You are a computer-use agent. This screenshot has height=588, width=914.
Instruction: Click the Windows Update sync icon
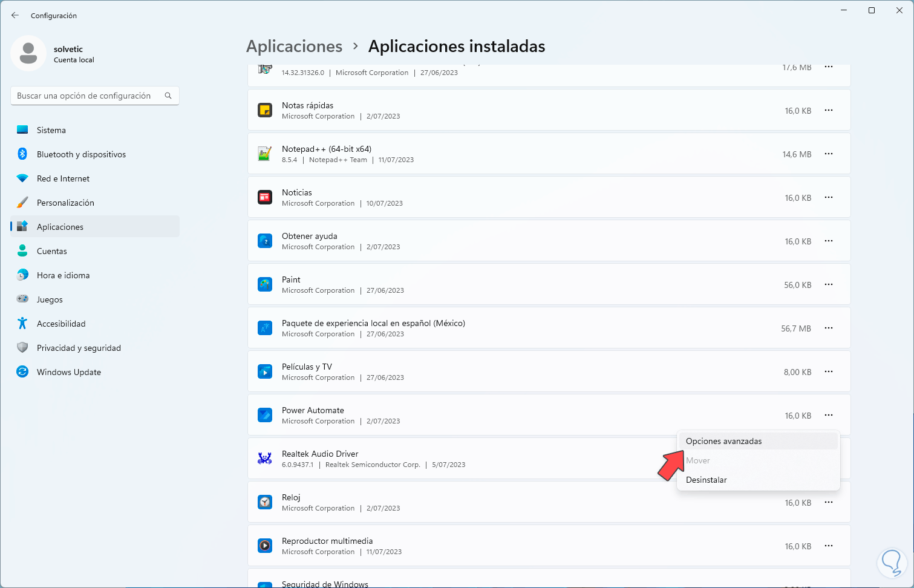point(22,372)
